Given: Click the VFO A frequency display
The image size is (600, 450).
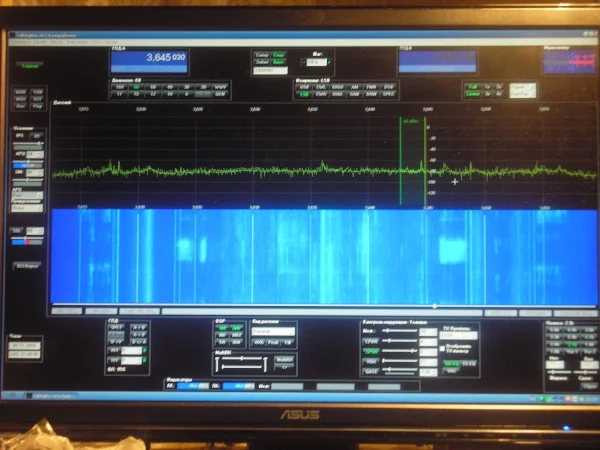Looking at the screenshot, I should [x=149, y=61].
